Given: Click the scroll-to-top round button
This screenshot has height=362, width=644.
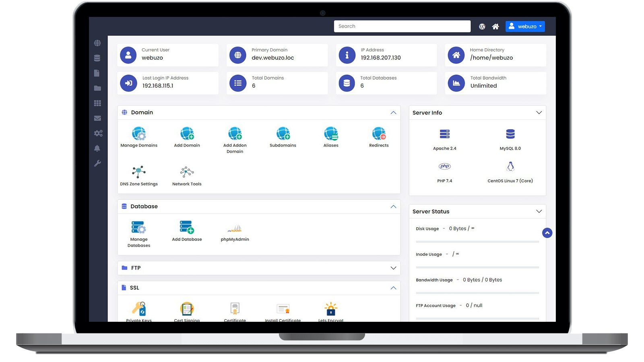Looking at the screenshot, I should click(547, 233).
